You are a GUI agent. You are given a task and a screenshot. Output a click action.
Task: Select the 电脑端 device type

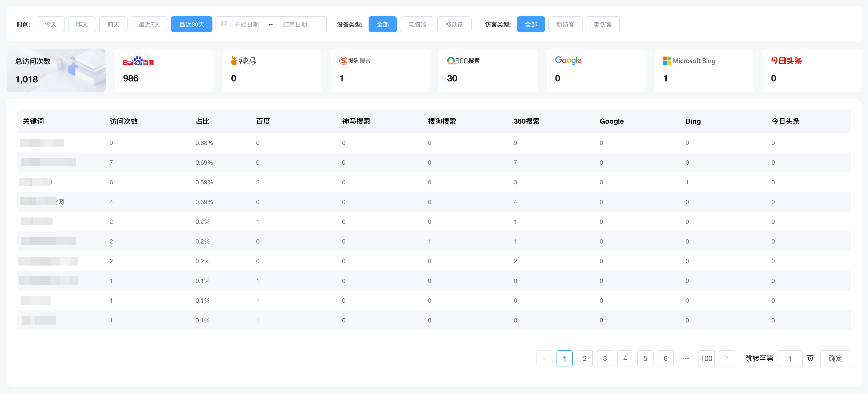point(417,24)
